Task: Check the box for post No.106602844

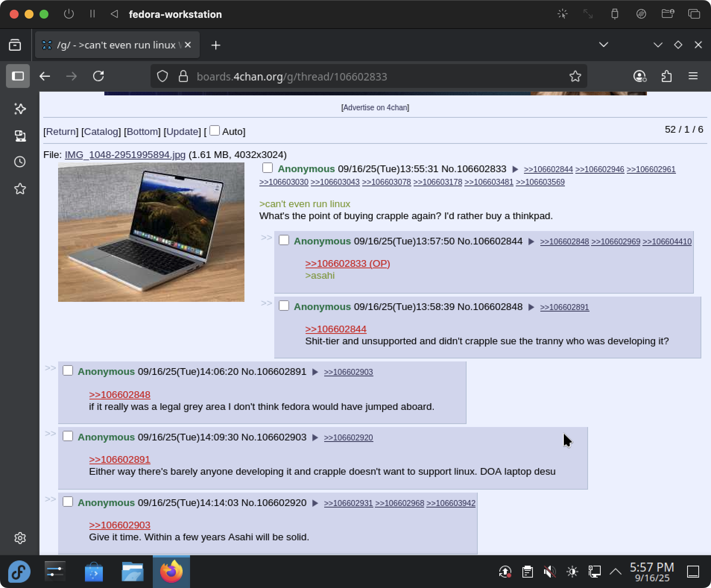Action: 284,240
